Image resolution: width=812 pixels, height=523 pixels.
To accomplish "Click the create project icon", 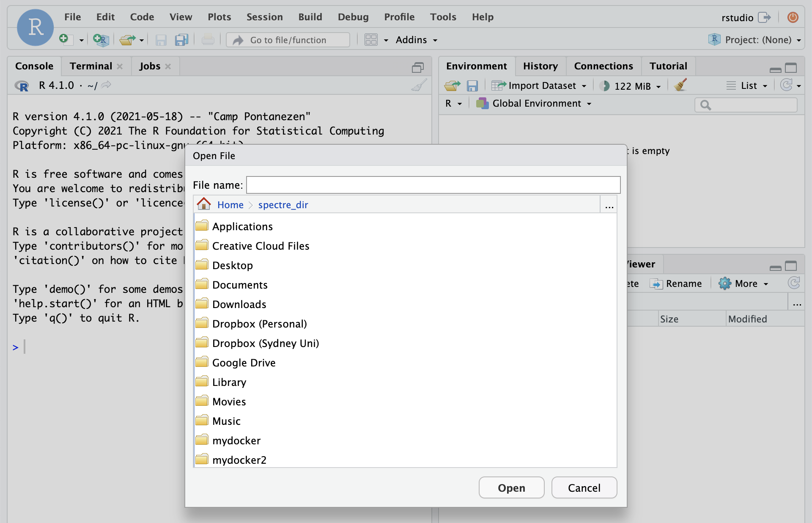I will pos(101,40).
